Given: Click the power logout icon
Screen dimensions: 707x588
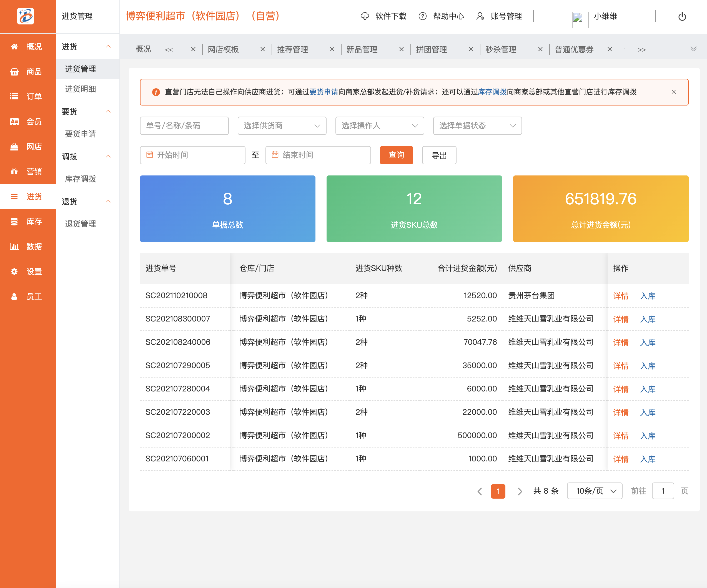Looking at the screenshot, I should tap(682, 16).
